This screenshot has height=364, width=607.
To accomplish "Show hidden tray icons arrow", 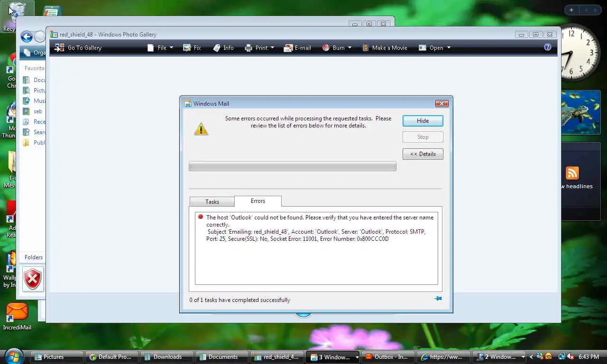I will tap(531, 357).
